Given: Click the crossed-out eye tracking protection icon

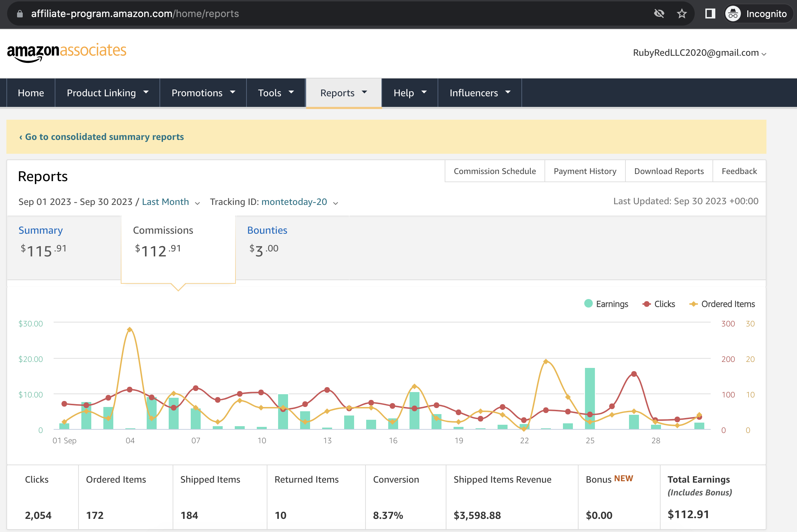Looking at the screenshot, I should (659, 14).
